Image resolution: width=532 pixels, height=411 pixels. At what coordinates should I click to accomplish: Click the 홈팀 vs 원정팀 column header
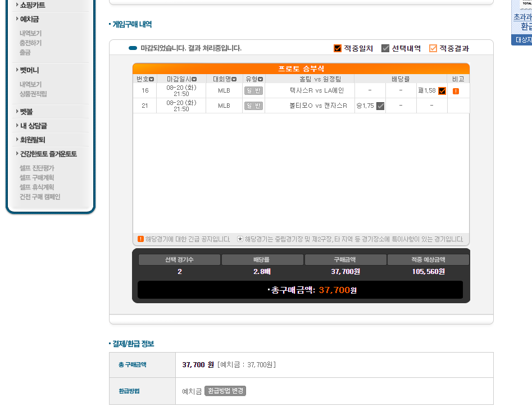tap(320, 79)
